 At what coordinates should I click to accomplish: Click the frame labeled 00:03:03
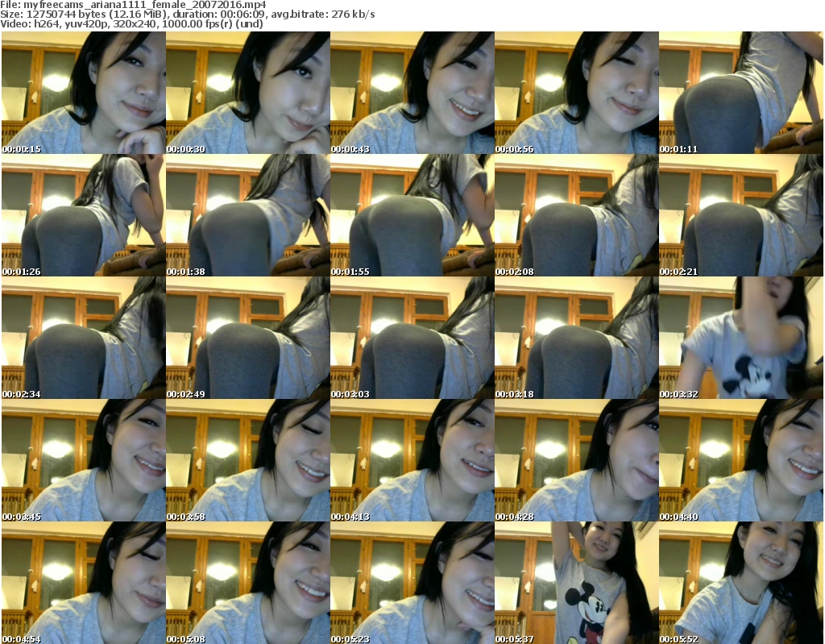pyautogui.click(x=412, y=338)
